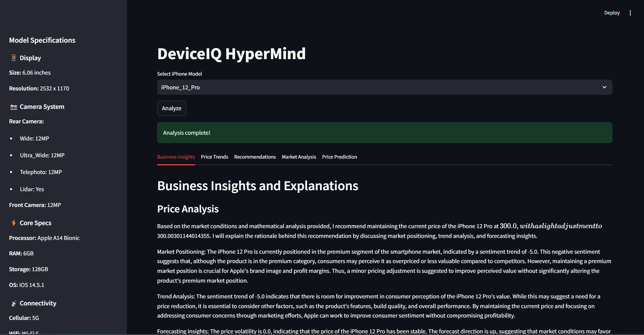Click the "Storage: 128GB" text
This screenshot has width=644, height=335.
29,269
